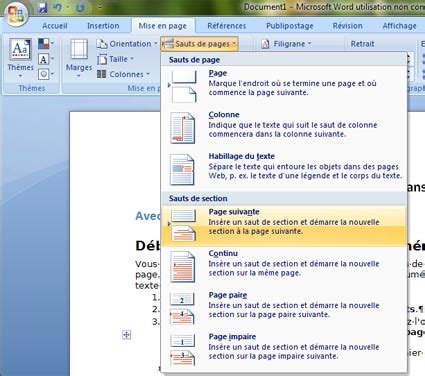Click the Page break icon in menu
This screenshot has height=376, width=425.
click(x=183, y=86)
